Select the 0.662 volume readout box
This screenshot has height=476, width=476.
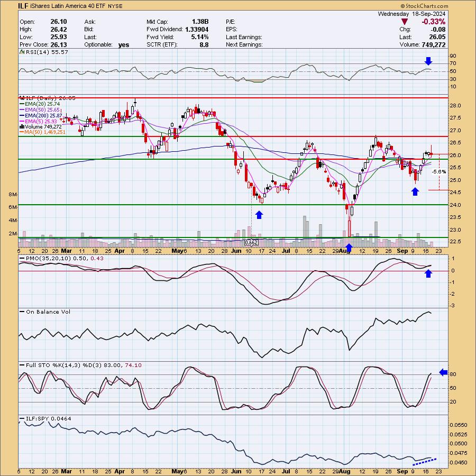click(x=251, y=243)
